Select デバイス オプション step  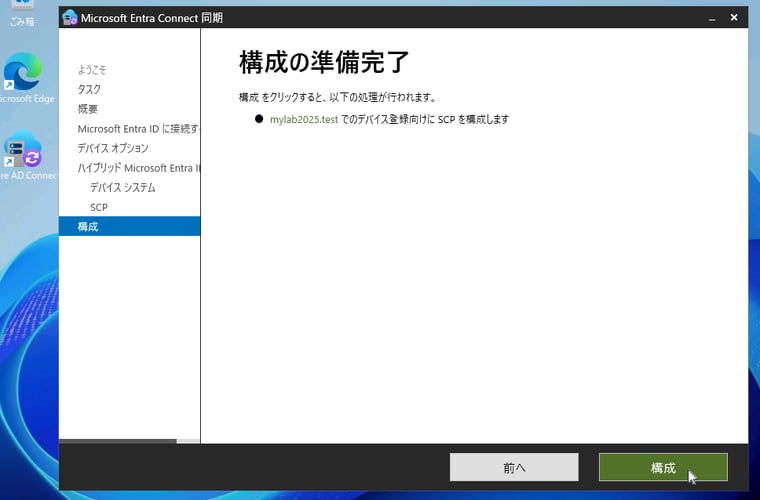(x=113, y=148)
